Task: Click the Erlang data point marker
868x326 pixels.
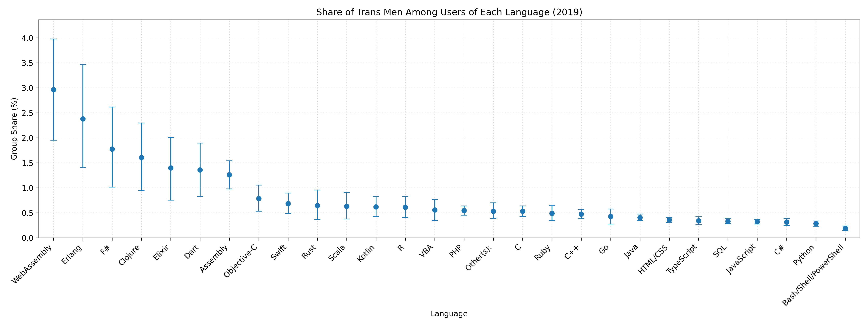Action: pyautogui.click(x=83, y=119)
